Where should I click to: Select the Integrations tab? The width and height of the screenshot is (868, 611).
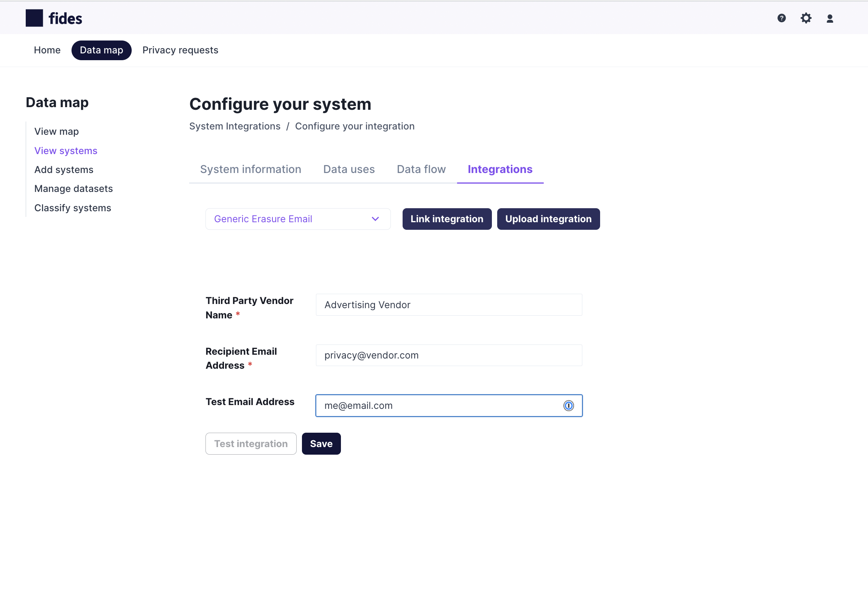[500, 169]
